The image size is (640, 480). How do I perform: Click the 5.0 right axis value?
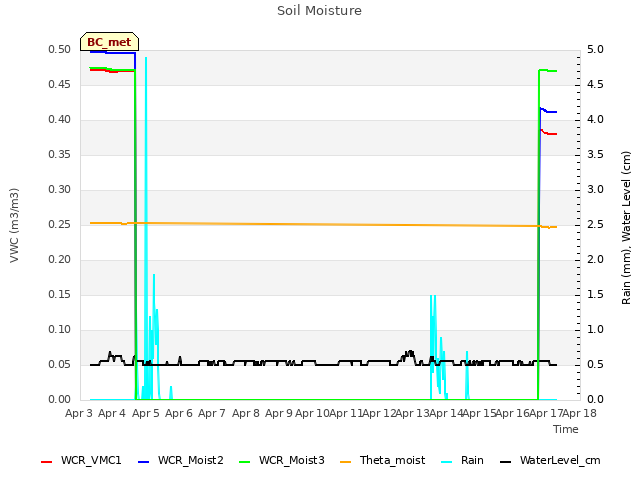point(595,49)
